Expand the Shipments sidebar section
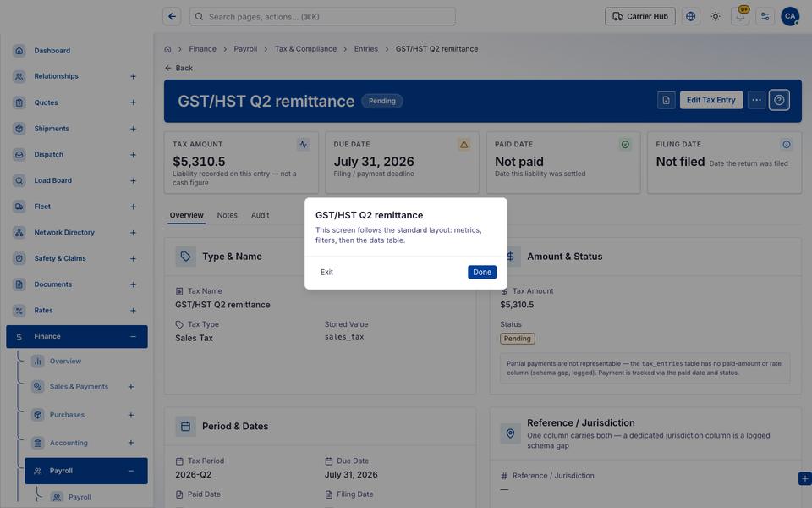Viewport: 812px width, 508px height. [133, 129]
